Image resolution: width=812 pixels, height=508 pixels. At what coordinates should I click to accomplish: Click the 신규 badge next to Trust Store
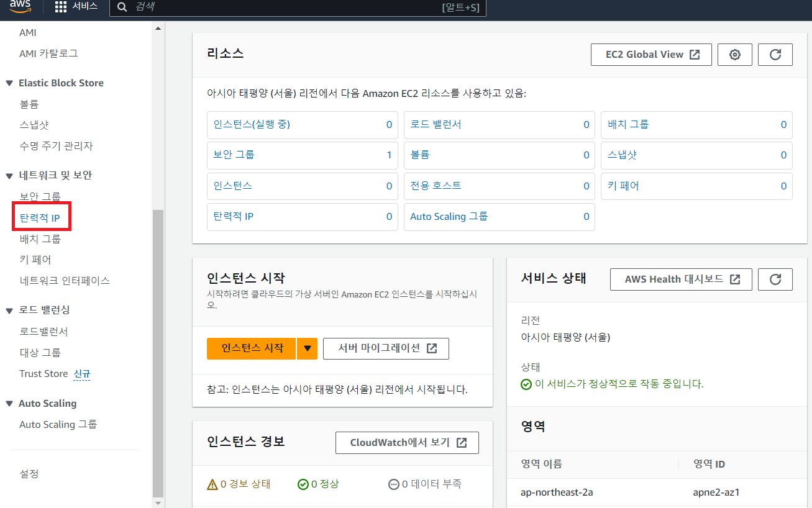click(82, 374)
